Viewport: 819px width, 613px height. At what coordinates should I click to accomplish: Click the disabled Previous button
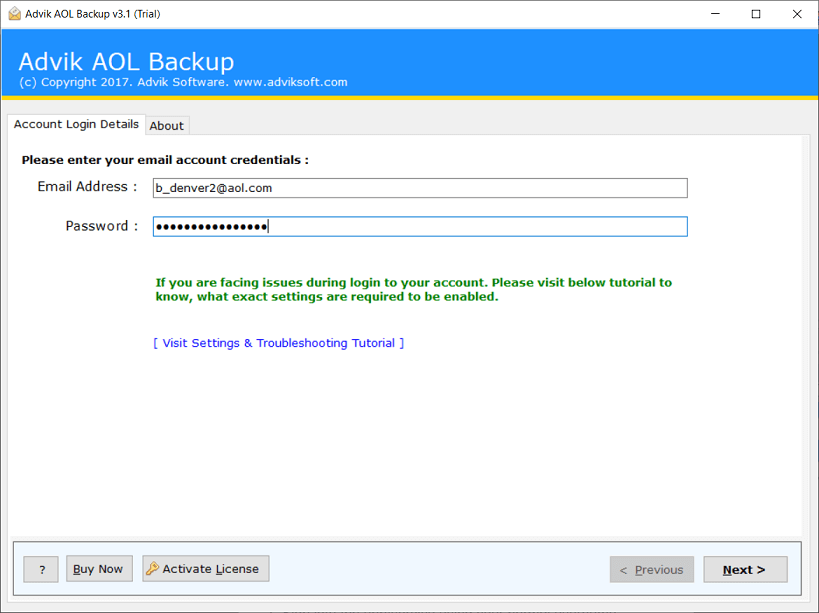tap(651, 569)
